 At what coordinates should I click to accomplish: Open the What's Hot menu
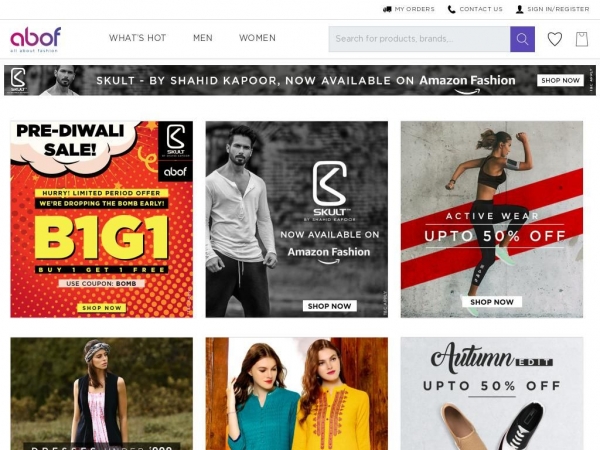point(137,38)
